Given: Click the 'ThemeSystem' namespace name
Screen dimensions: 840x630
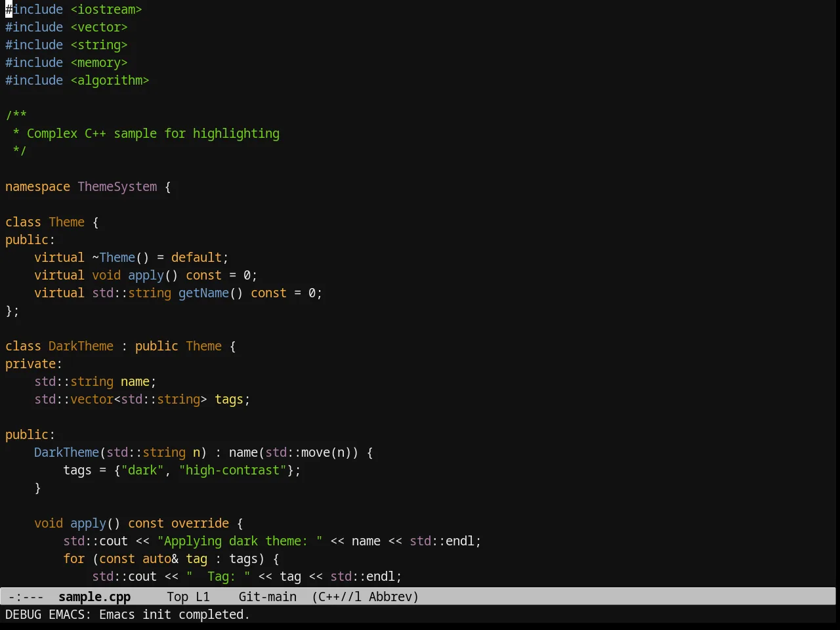Looking at the screenshot, I should pos(117,186).
